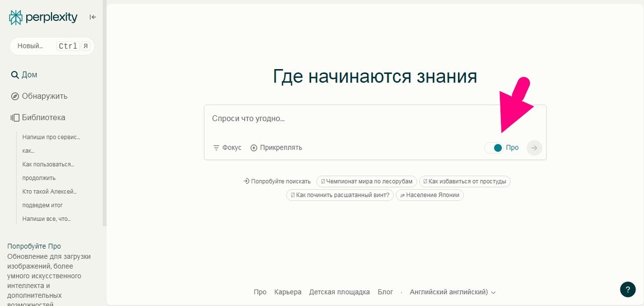The height and width of the screenshot is (306, 644).
Task: Open the Блог footer link
Action: click(385, 292)
